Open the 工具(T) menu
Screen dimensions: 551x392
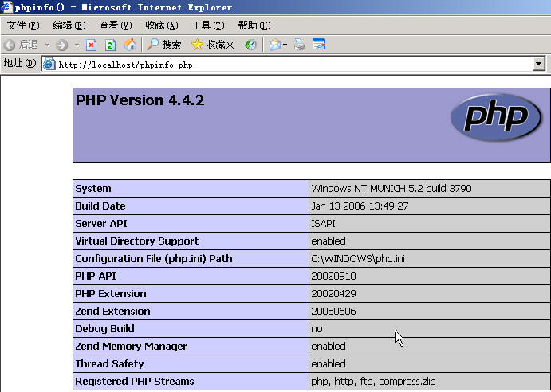pos(208,25)
